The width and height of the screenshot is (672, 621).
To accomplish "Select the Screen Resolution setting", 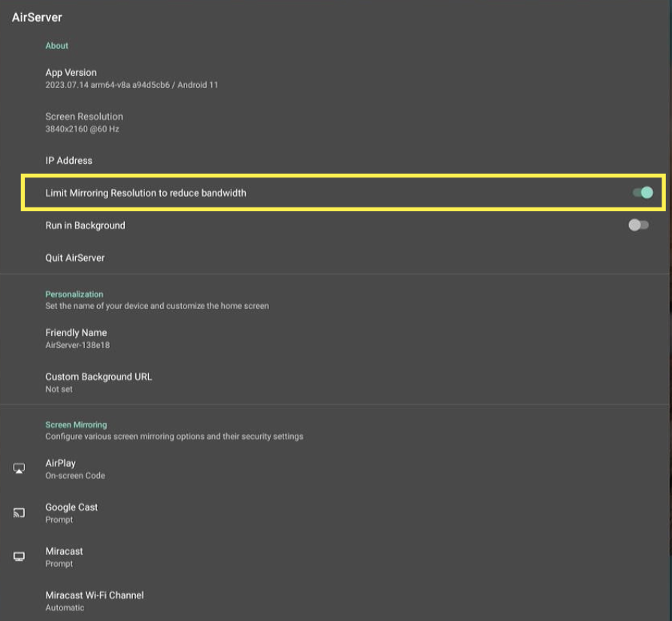I will [x=84, y=122].
